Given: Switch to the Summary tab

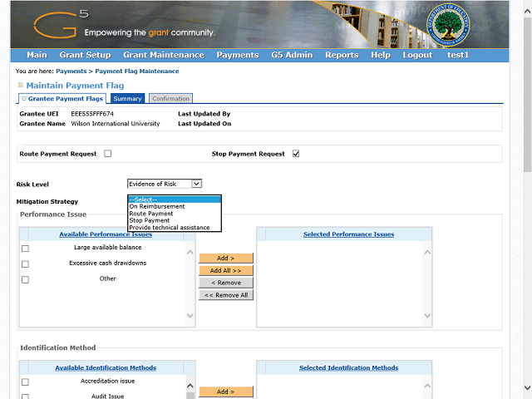Looking at the screenshot, I should (128, 99).
